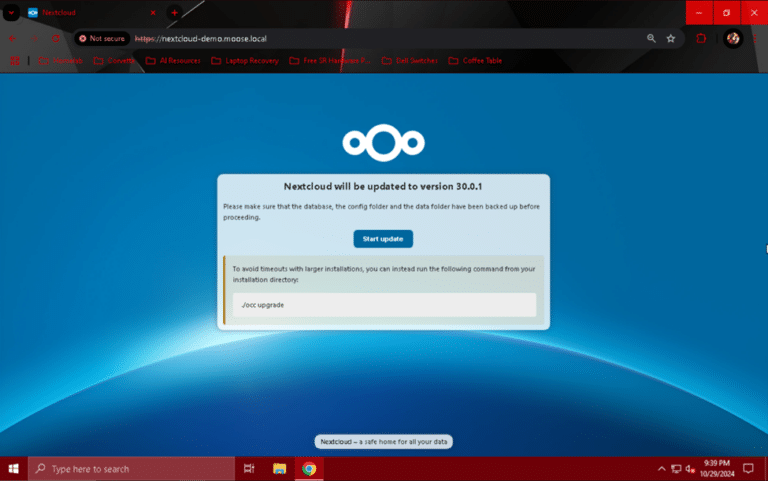Go back to previous page

coord(13,38)
